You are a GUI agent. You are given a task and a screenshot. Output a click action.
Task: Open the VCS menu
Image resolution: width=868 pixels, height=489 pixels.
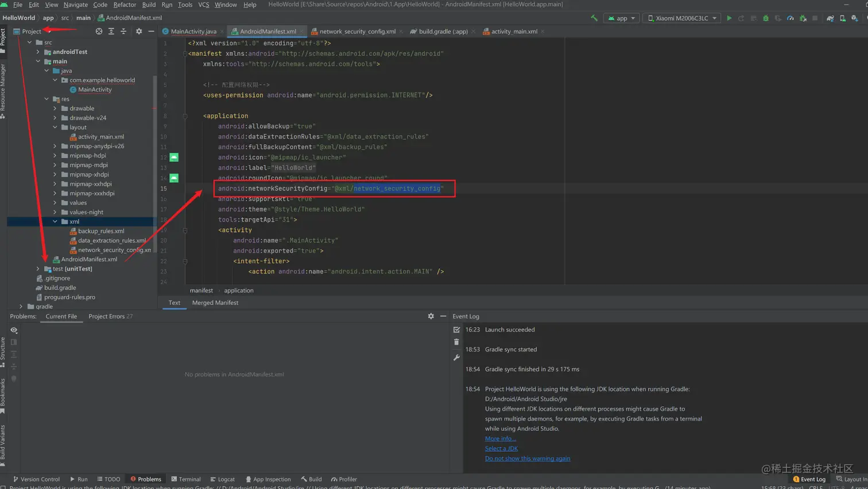pos(203,5)
